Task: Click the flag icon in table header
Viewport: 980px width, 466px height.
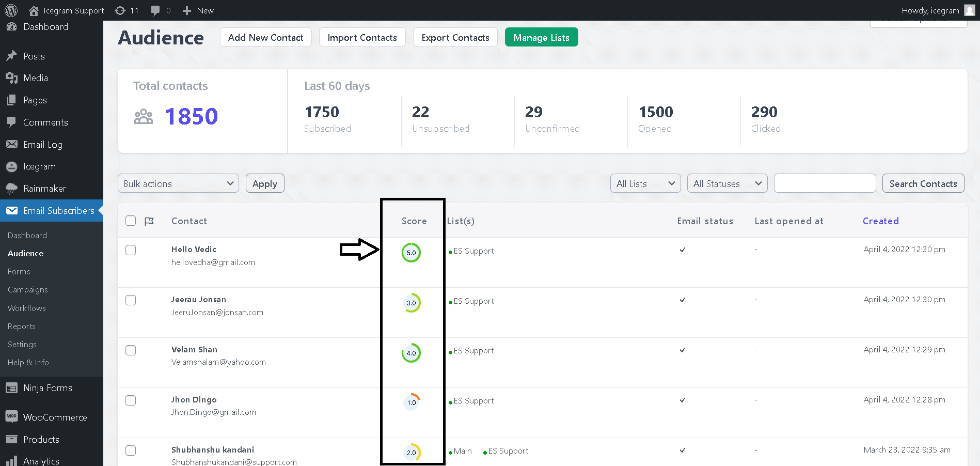Action: [x=149, y=221]
